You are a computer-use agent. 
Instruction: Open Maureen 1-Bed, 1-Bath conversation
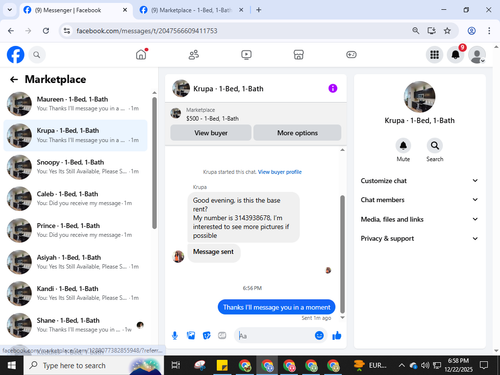pos(75,104)
